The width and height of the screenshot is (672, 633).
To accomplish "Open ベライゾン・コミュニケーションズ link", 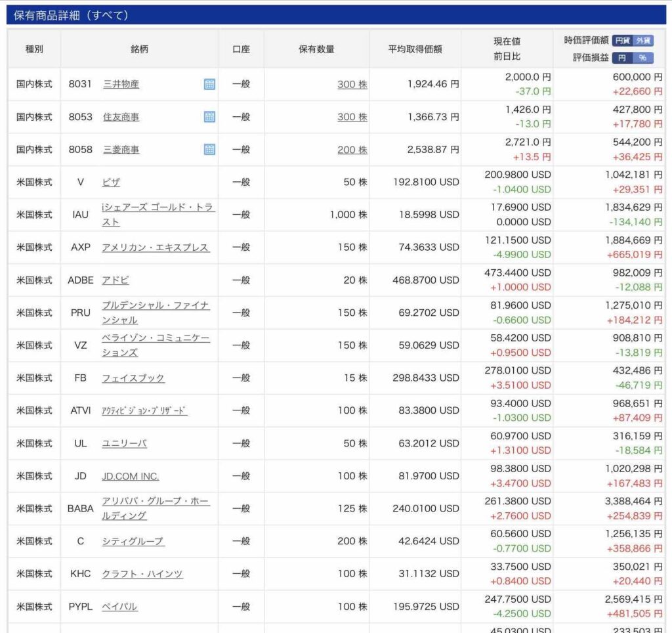I will pos(156,345).
